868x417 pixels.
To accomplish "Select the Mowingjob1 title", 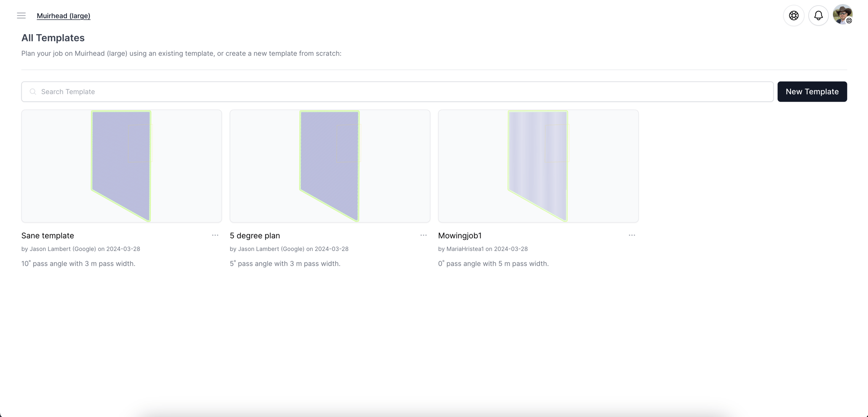I will [460, 235].
